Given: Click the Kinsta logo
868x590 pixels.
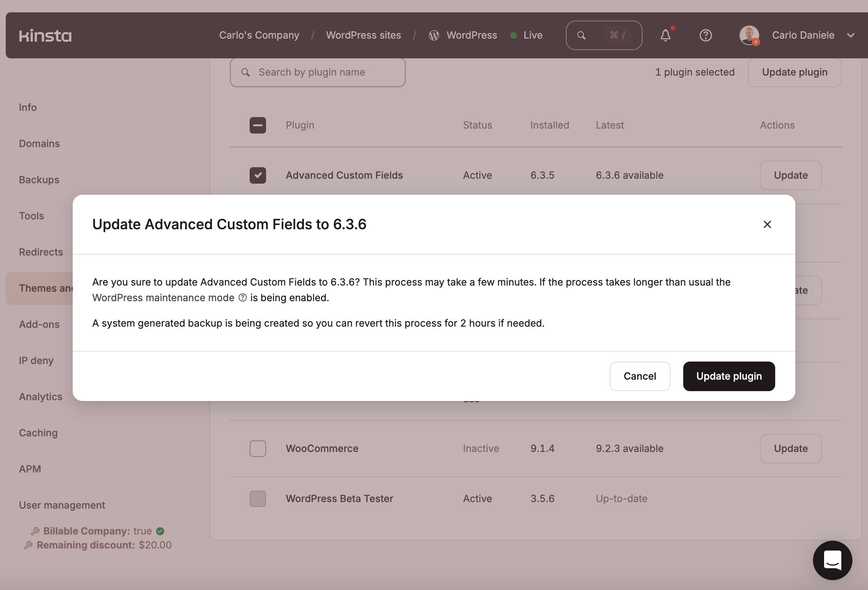Looking at the screenshot, I should coord(45,36).
